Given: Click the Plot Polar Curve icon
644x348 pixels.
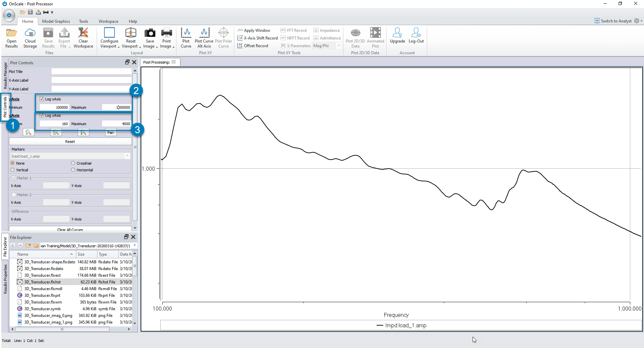Looking at the screenshot, I should [x=224, y=38].
